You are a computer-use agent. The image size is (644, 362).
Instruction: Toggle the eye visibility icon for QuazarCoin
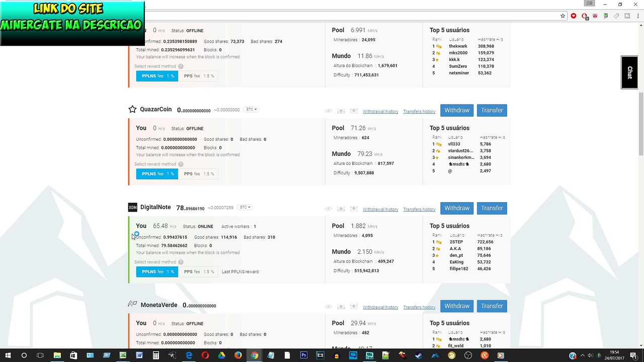328,111
